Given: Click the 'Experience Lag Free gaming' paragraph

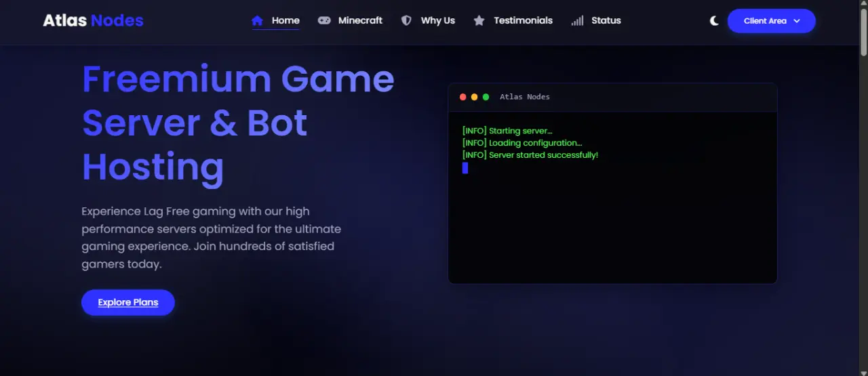Looking at the screenshot, I should [x=212, y=238].
